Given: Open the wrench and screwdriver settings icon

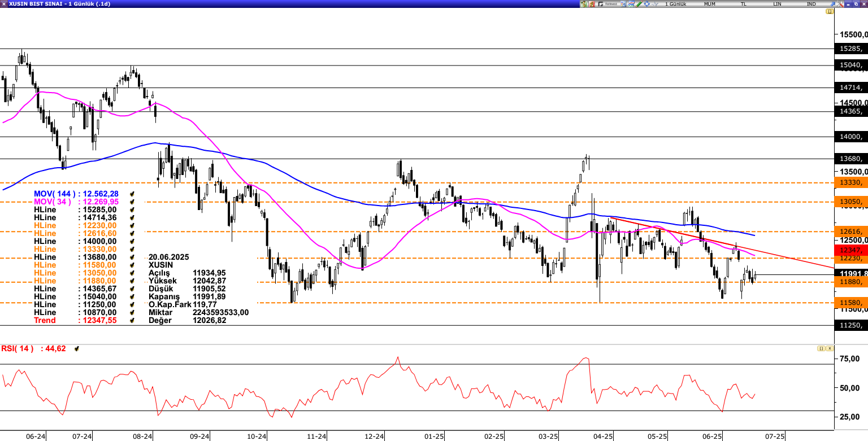Looking at the screenshot, I should [840, 4].
